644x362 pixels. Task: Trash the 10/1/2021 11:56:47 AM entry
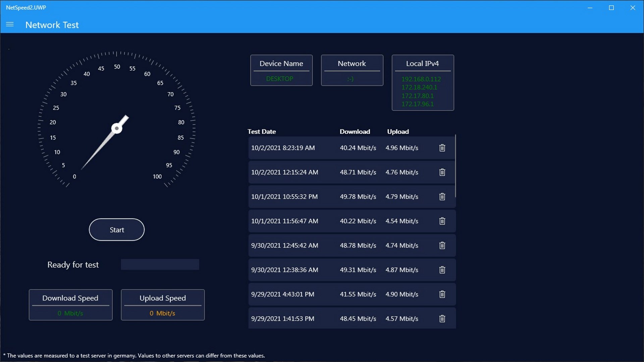(x=442, y=221)
